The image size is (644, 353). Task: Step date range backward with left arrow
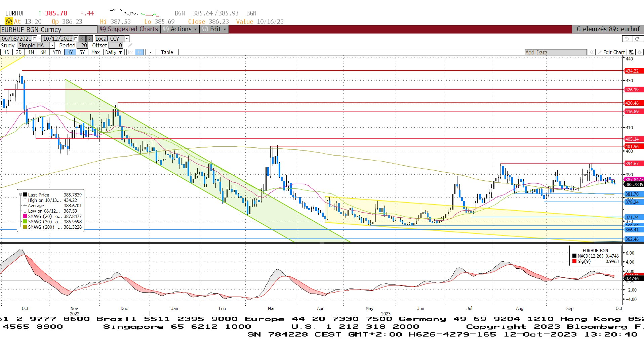[82, 39]
